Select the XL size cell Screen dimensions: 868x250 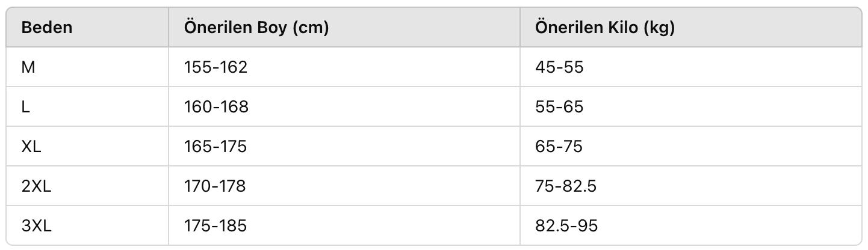tap(87, 146)
